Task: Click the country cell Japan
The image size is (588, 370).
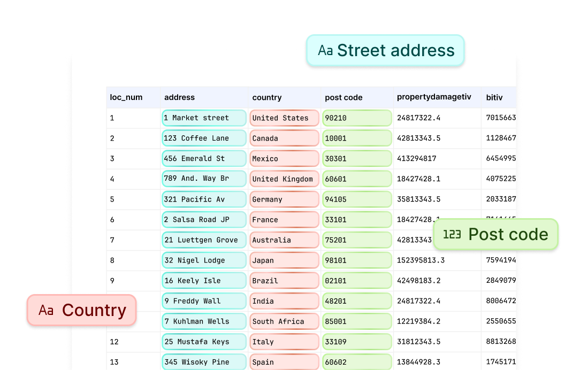Action: [x=284, y=260]
